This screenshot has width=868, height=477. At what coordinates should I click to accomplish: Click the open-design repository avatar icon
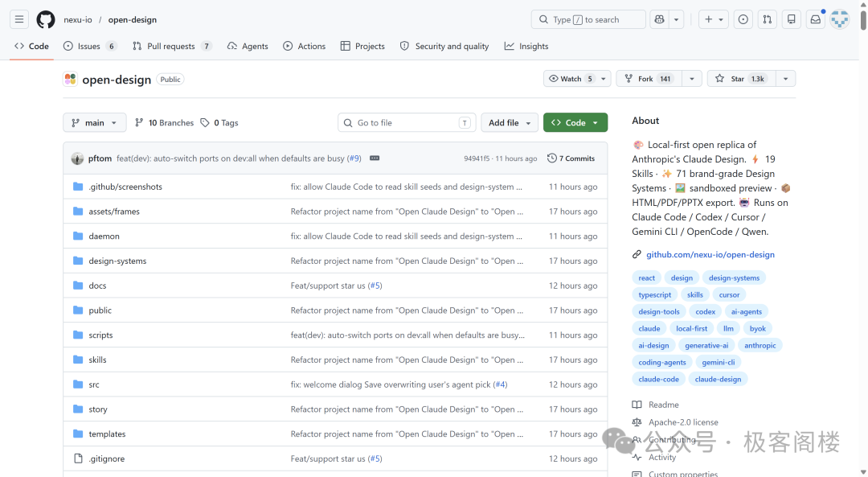[70, 79]
